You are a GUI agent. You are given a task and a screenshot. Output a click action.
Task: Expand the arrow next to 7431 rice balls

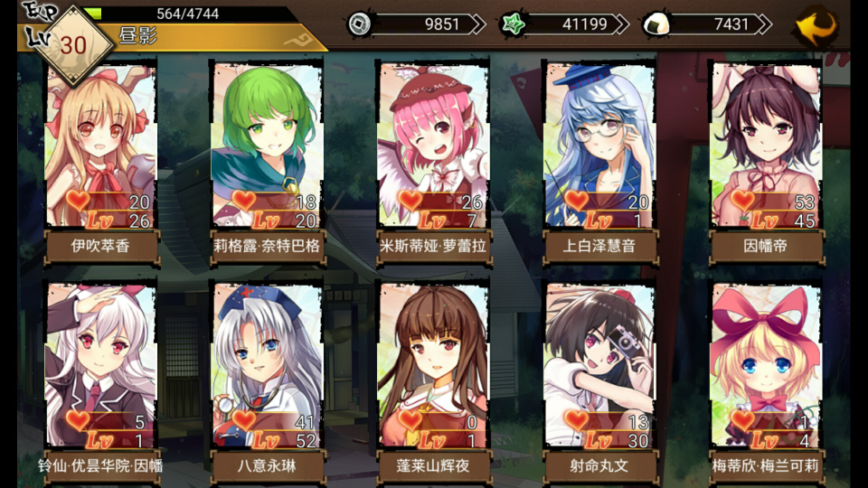764,24
